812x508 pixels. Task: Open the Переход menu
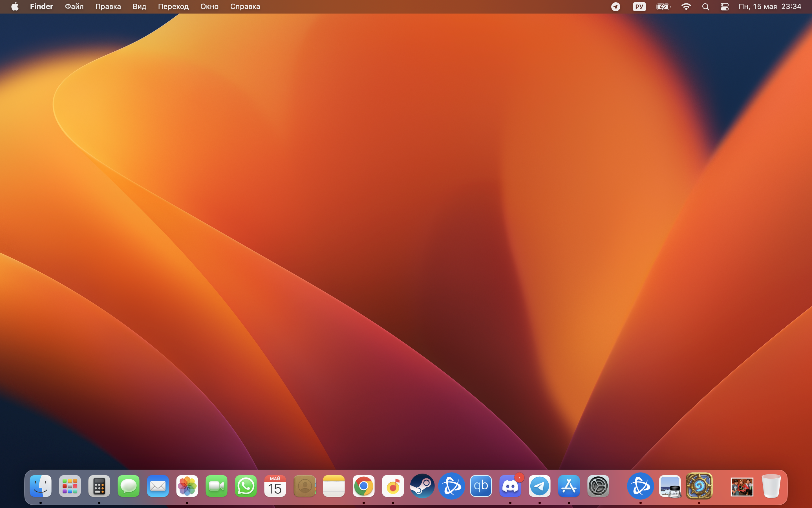[173, 6]
